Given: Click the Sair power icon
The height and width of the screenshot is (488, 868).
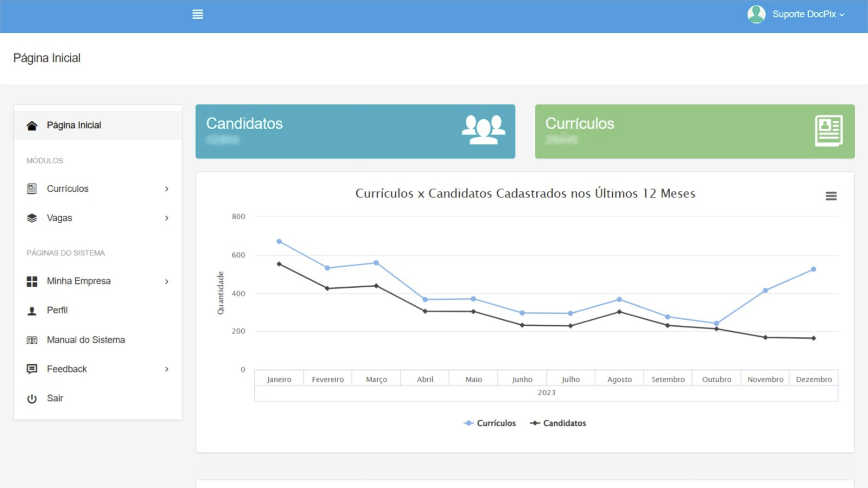Looking at the screenshot, I should (32, 399).
